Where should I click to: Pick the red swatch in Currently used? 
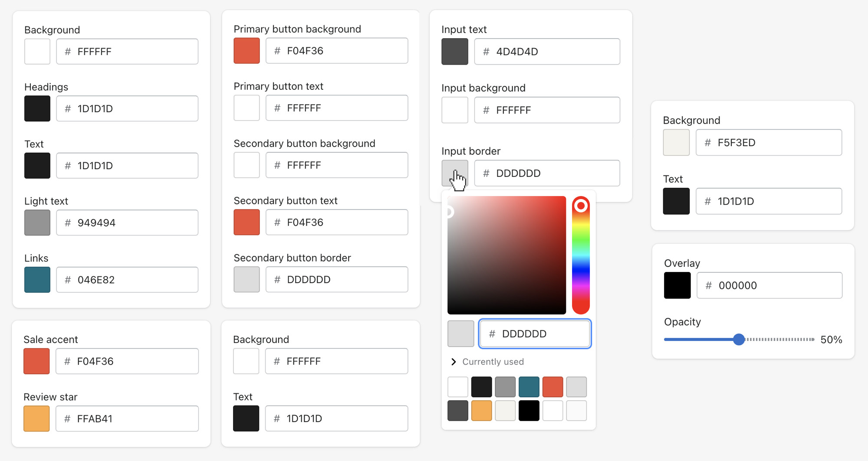(x=553, y=387)
